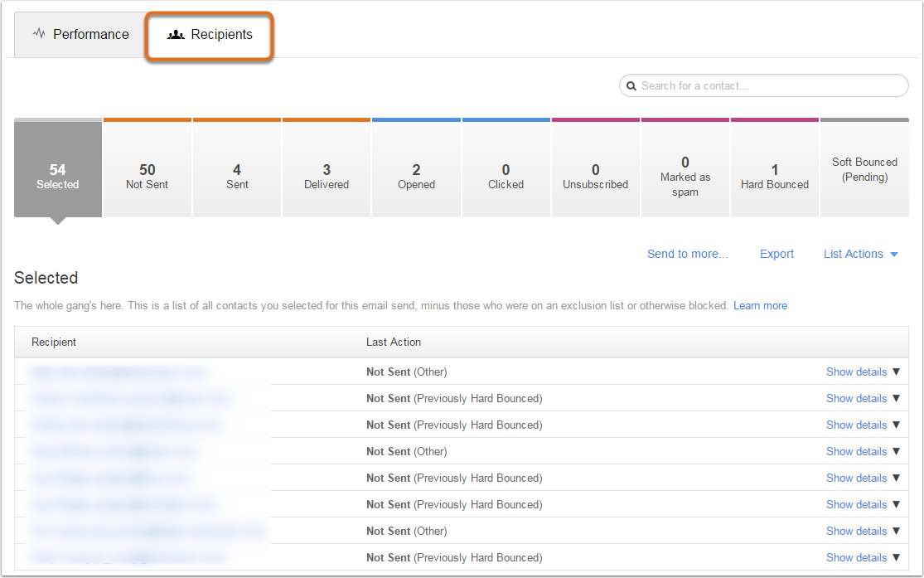Open the Marked as spam tile

pos(685,168)
